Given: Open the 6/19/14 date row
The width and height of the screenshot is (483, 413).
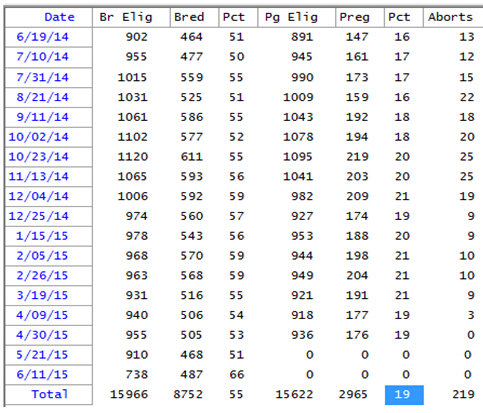Looking at the screenshot, I should click(x=49, y=37).
